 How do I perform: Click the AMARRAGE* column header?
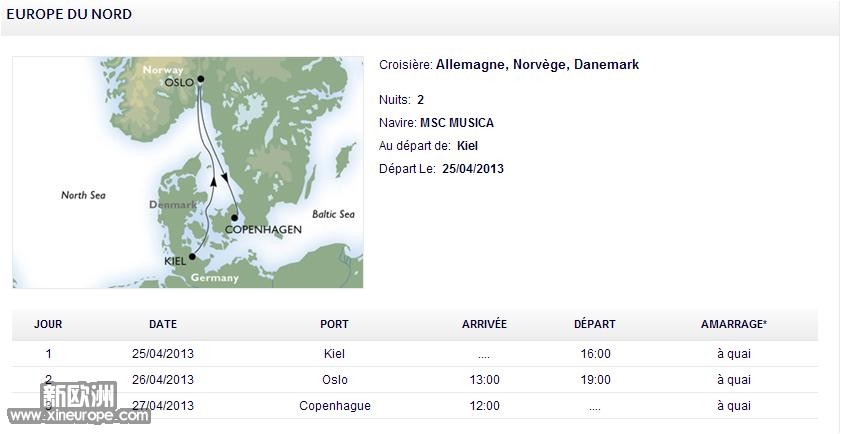[x=734, y=324]
